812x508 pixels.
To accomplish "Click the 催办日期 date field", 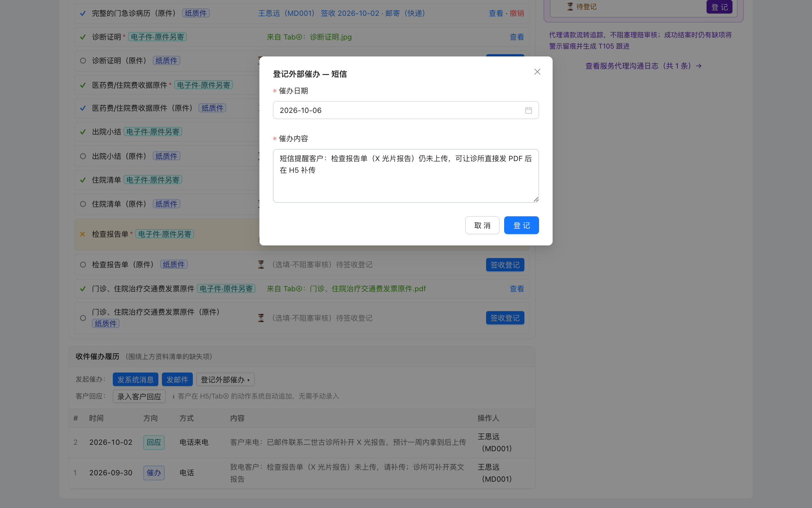I will [x=406, y=110].
